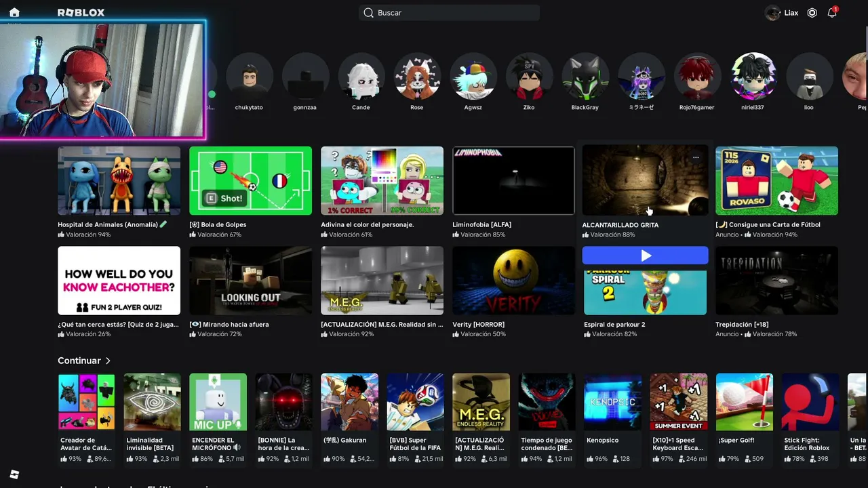Click the 'Valoración 67%' rating text
Viewport: 868px width, 488px height.
coord(216,235)
